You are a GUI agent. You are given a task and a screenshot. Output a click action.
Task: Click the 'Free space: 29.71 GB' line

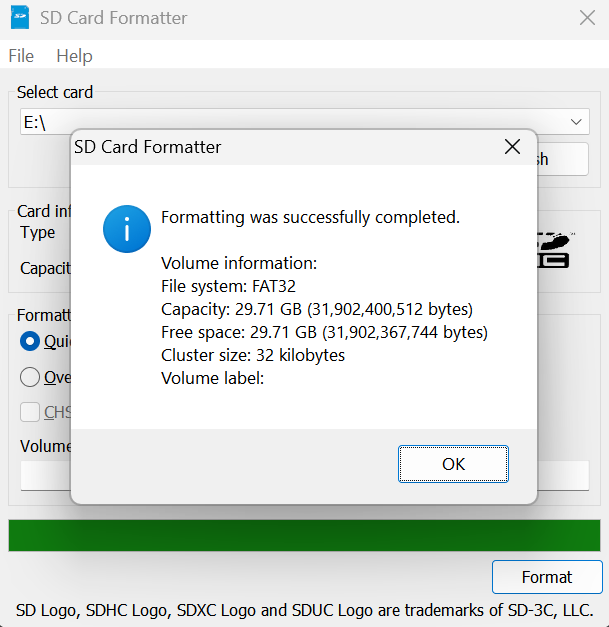(324, 332)
